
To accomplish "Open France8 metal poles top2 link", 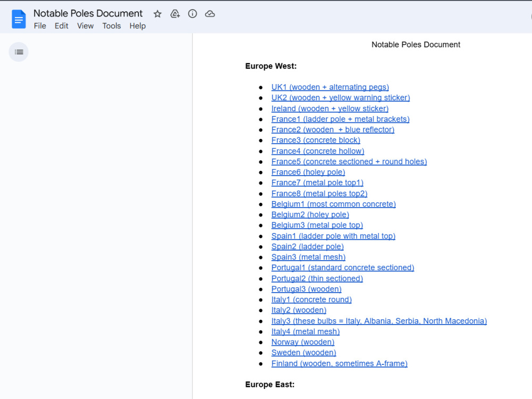I will coord(319,194).
